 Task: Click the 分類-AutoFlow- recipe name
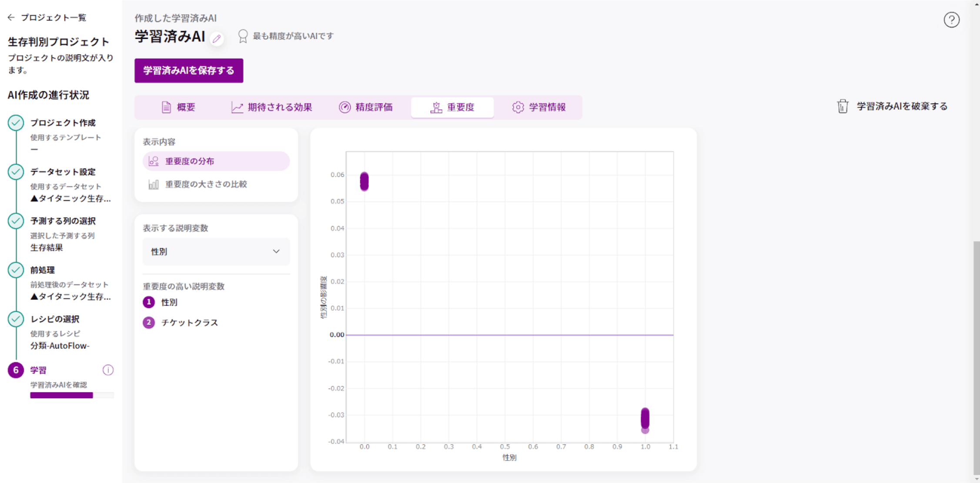(x=60, y=346)
